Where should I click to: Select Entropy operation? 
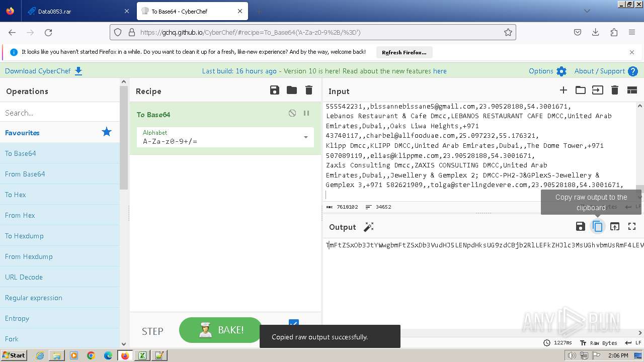(59, 318)
